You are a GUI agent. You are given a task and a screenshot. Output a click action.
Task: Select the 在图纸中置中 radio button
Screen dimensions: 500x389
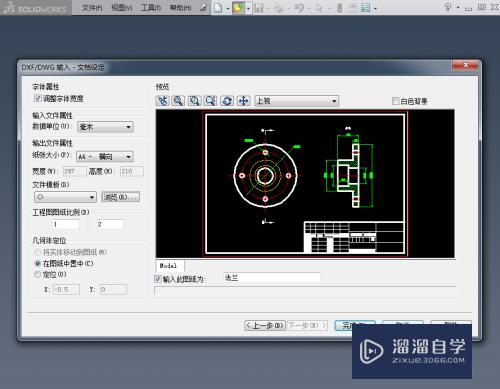pos(38,263)
